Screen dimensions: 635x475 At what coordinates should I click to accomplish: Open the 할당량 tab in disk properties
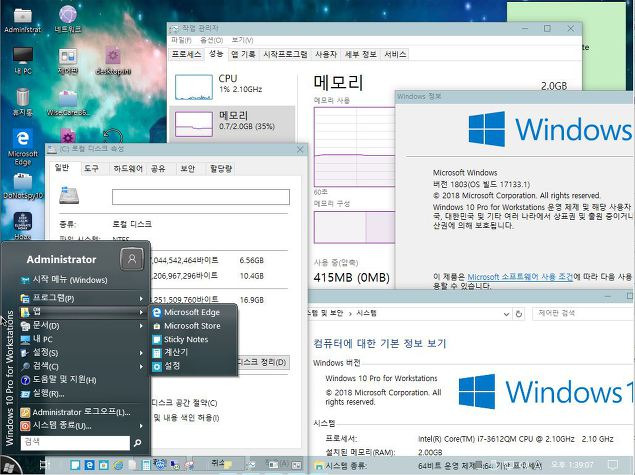point(221,168)
